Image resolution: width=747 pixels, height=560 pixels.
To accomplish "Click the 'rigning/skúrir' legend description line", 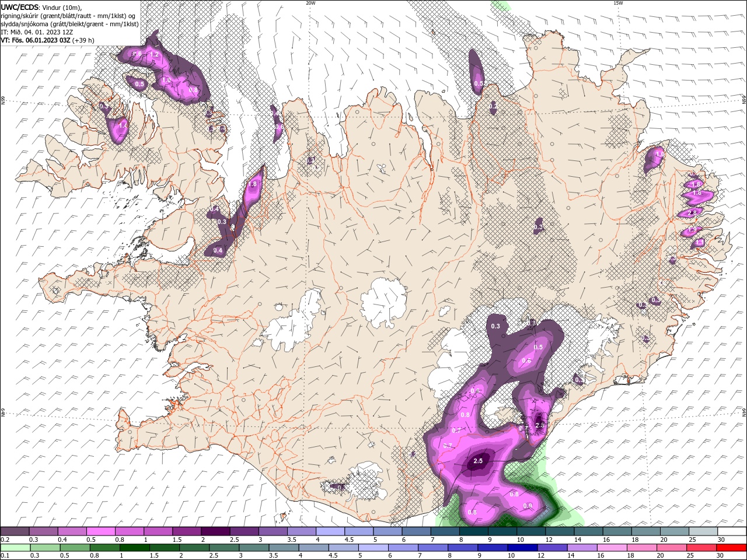I will 68,16.
